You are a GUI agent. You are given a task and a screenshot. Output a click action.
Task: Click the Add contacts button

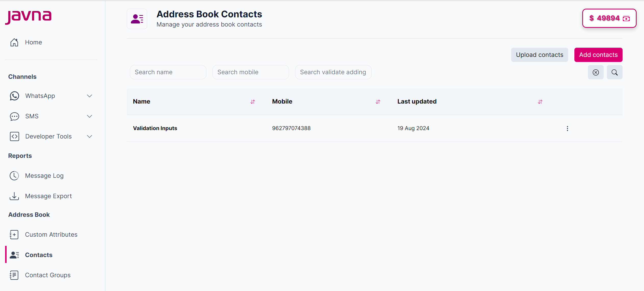598,55
